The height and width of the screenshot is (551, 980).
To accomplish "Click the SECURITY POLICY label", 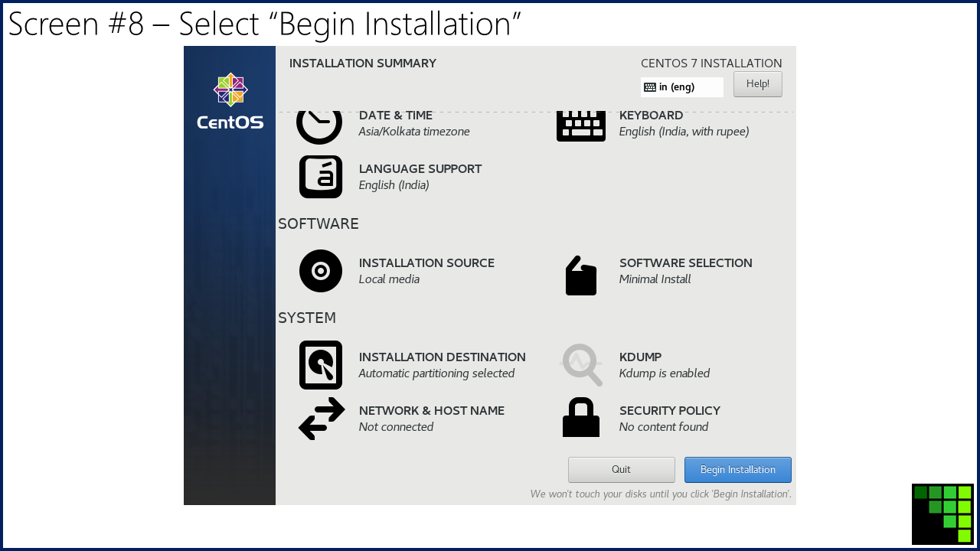I will tap(670, 411).
